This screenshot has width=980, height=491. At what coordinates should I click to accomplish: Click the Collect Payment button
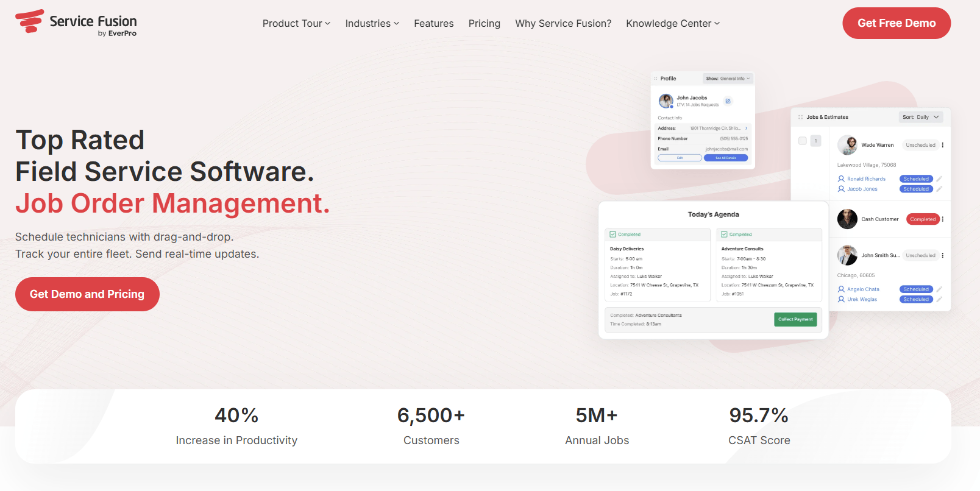click(795, 319)
